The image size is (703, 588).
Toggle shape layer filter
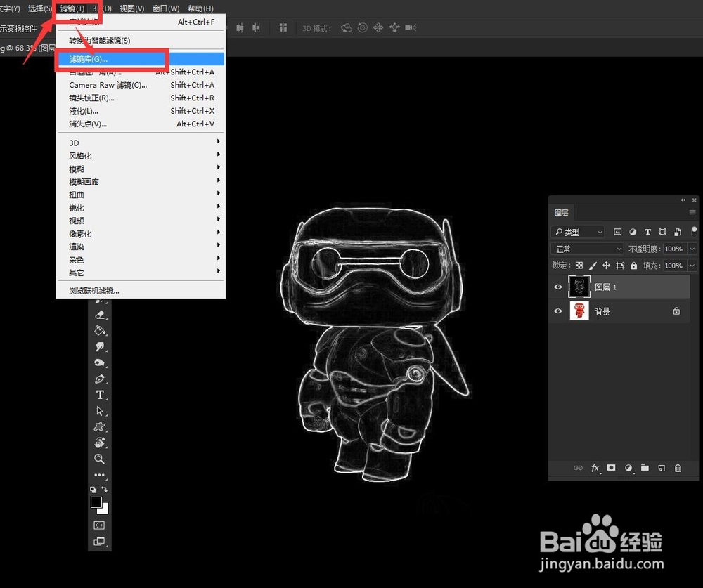pyautogui.click(x=662, y=232)
